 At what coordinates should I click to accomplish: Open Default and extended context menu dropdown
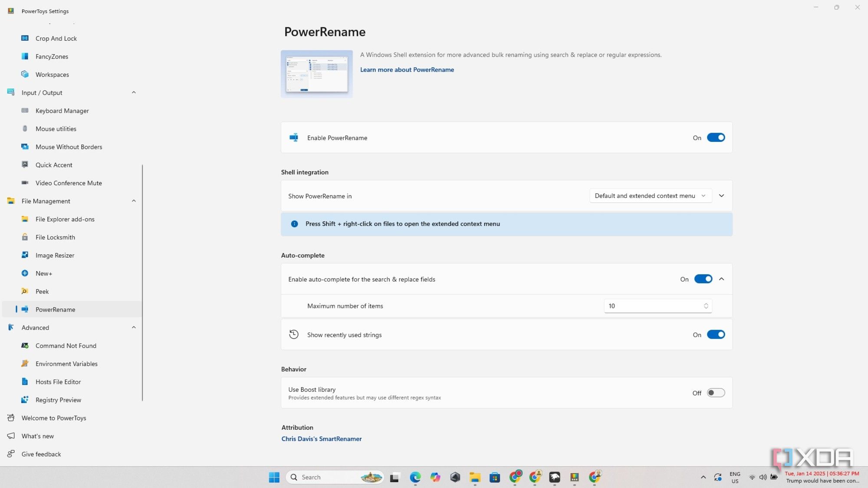(650, 196)
